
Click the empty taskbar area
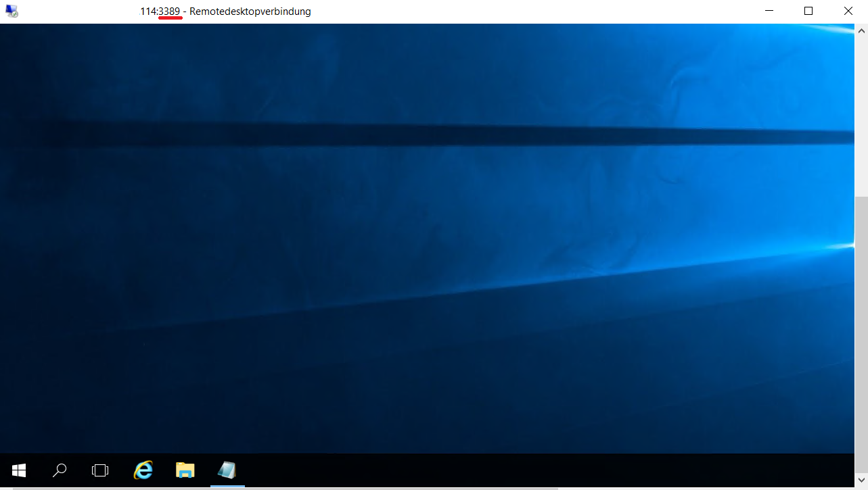(x=474, y=470)
